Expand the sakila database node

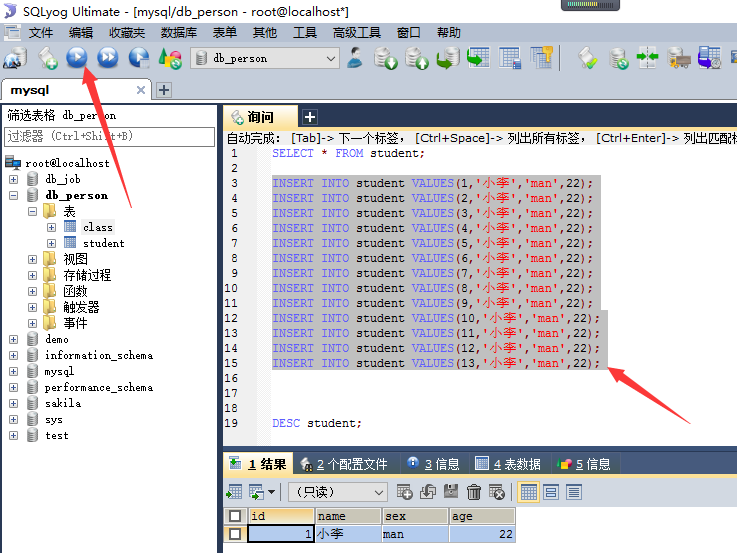tap(14, 403)
